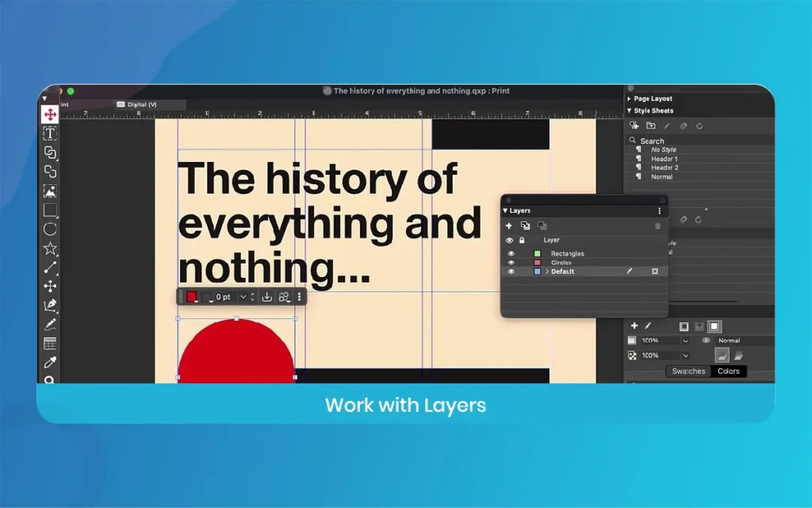This screenshot has height=508, width=812.
Task: Select the Text Content tool
Action: 50,133
